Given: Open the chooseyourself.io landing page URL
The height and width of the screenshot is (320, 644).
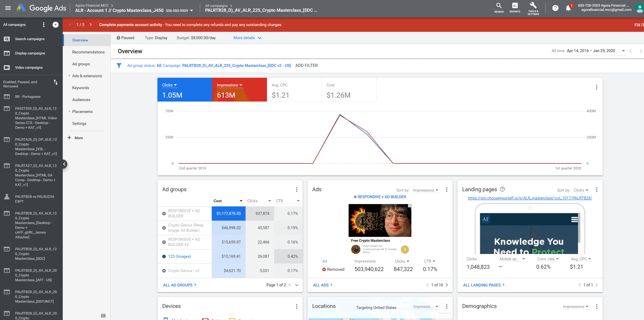Looking at the screenshot, I should [x=530, y=198].
